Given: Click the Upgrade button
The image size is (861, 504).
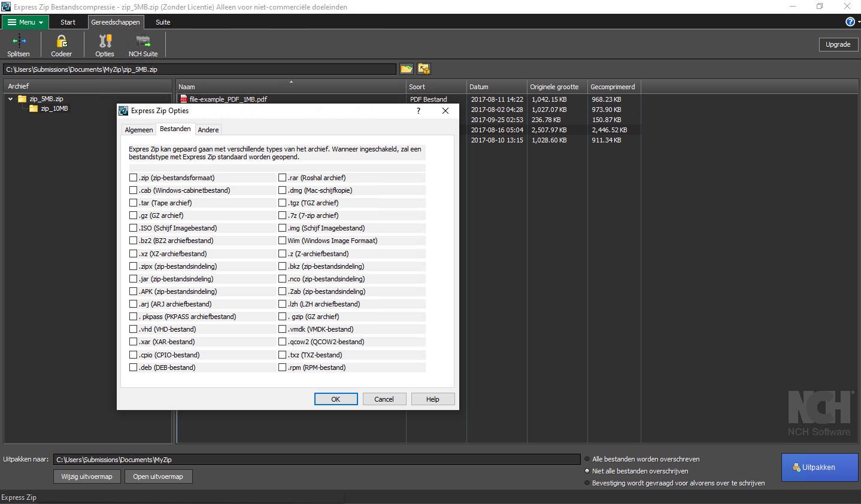Looking at the screenshot, I should point(838,44).
